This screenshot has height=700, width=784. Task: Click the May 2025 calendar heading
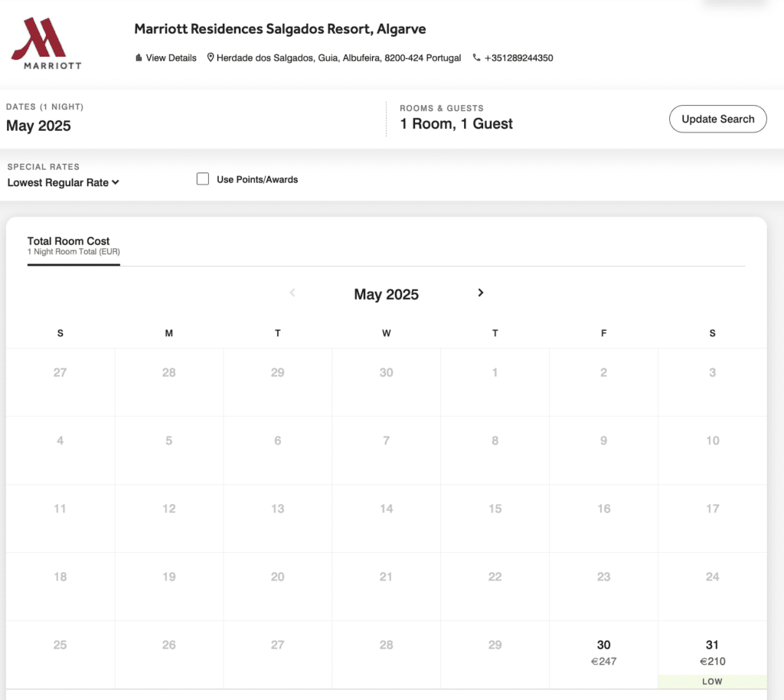click(386, 295)
